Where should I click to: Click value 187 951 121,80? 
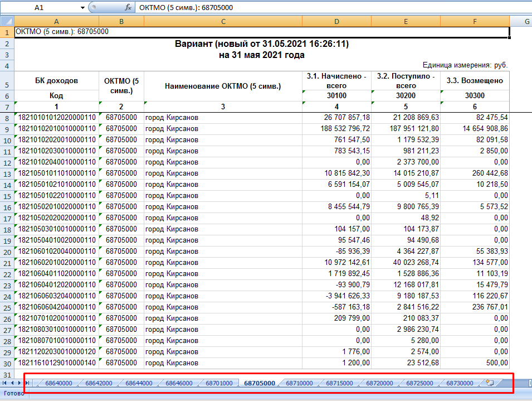pos(414,129)
